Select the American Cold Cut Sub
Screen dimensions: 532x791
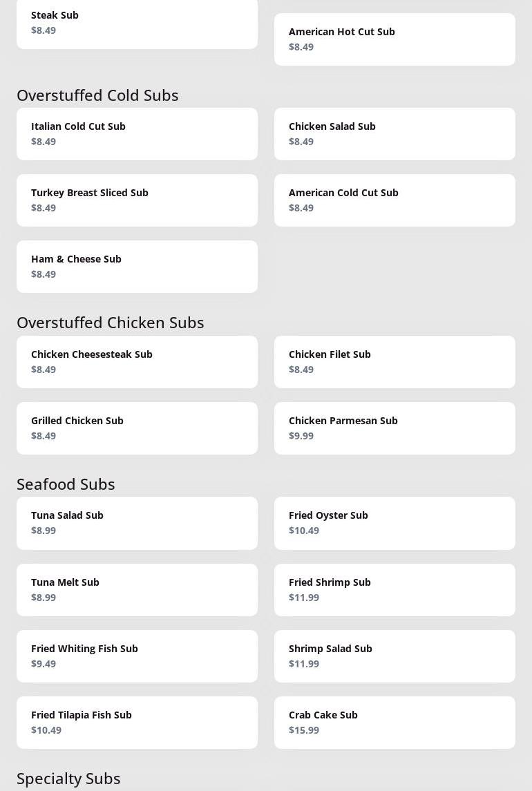coord(395,200)
